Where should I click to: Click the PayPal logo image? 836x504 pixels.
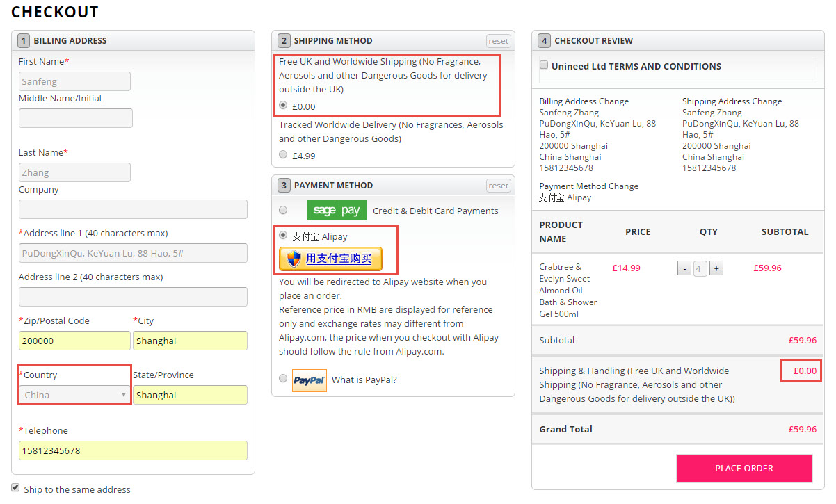[310, 380]
